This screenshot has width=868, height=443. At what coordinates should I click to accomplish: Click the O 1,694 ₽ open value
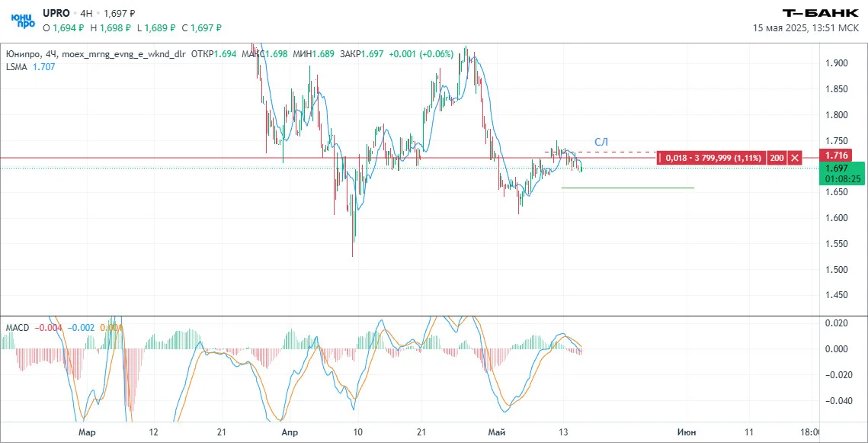pos(63,27)
